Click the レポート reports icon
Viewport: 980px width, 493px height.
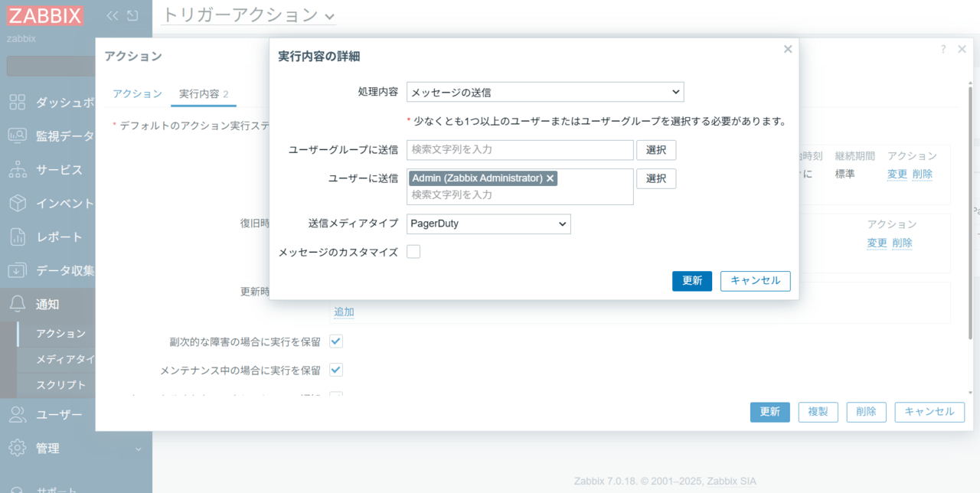click(x=17, y=237)
